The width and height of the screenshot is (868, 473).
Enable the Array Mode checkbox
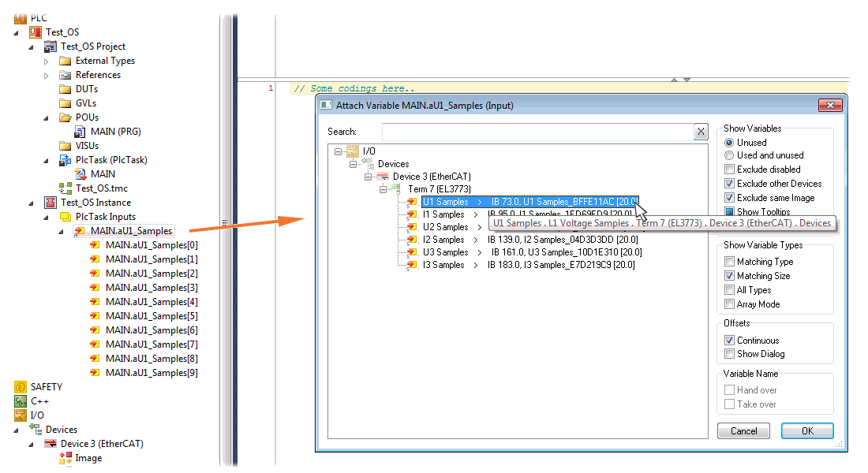(730, 304)
